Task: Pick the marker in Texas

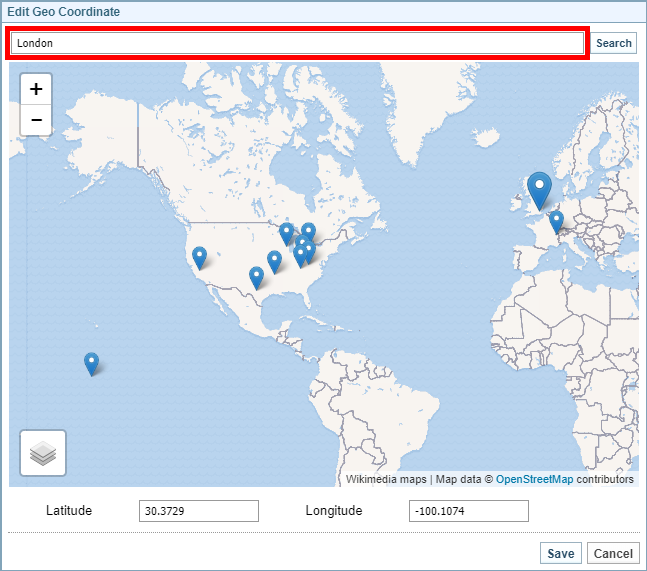Action: click(256, 277)
